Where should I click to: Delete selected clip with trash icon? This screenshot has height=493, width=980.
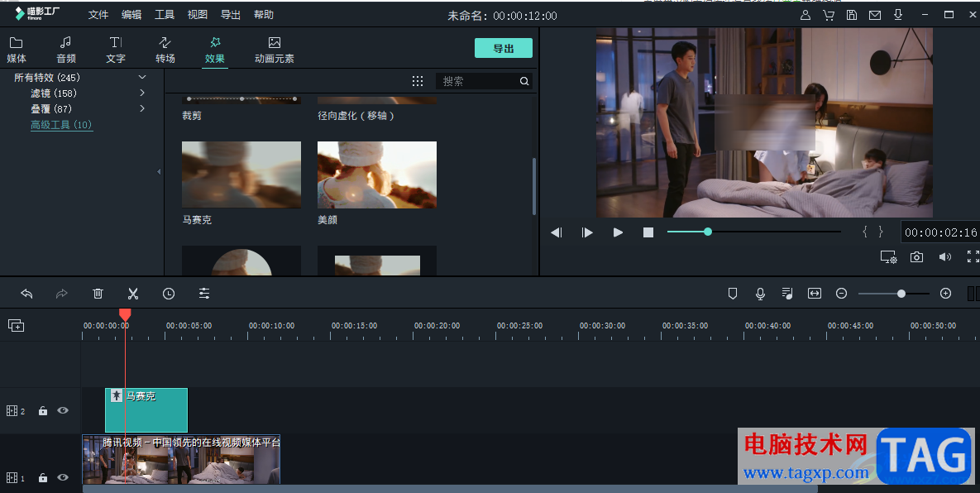(98, 294)
